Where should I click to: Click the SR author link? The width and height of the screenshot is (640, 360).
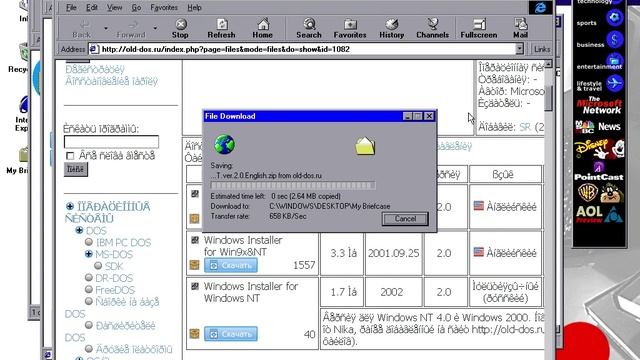tap(525, 127)
